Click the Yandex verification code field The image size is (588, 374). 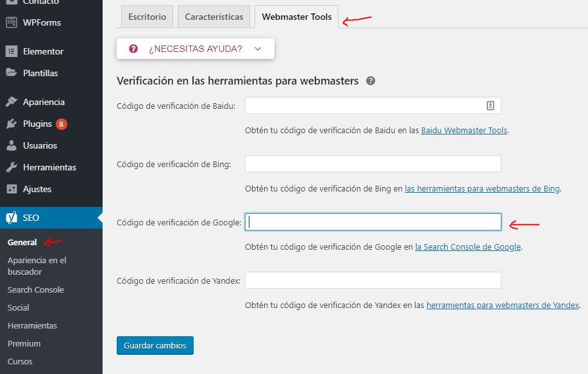pos(373,280)
